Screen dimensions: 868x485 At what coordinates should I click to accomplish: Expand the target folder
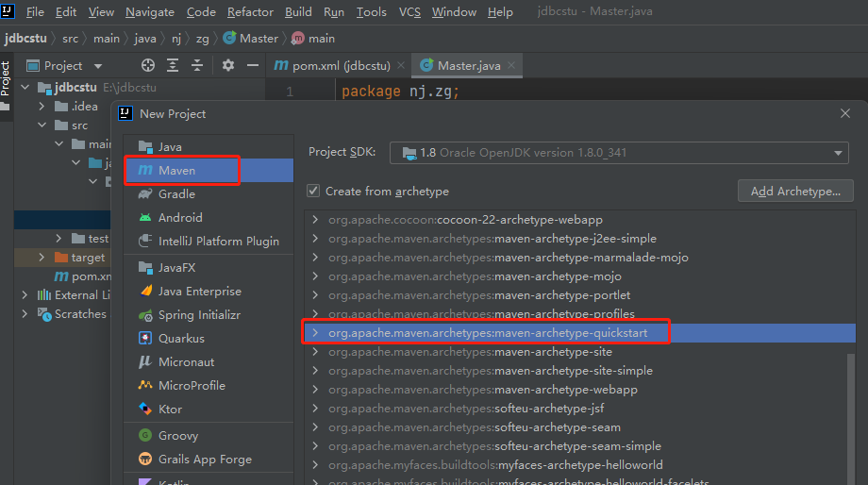[42, 258]
